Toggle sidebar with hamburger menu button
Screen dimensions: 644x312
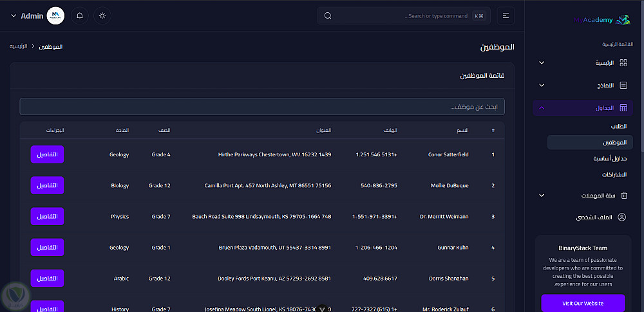point(506,16)
